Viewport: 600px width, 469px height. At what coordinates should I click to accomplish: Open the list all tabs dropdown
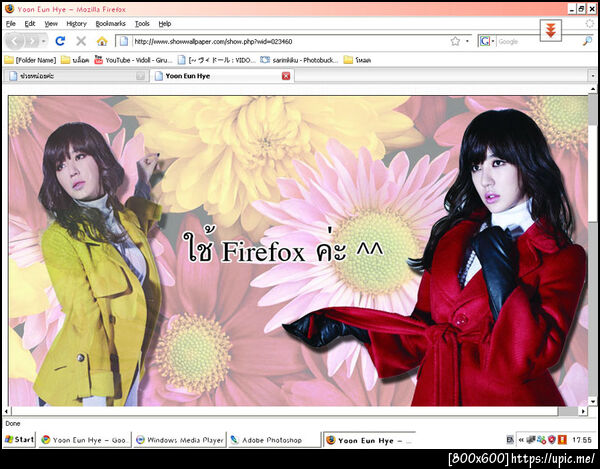click(x=593, y=76)
